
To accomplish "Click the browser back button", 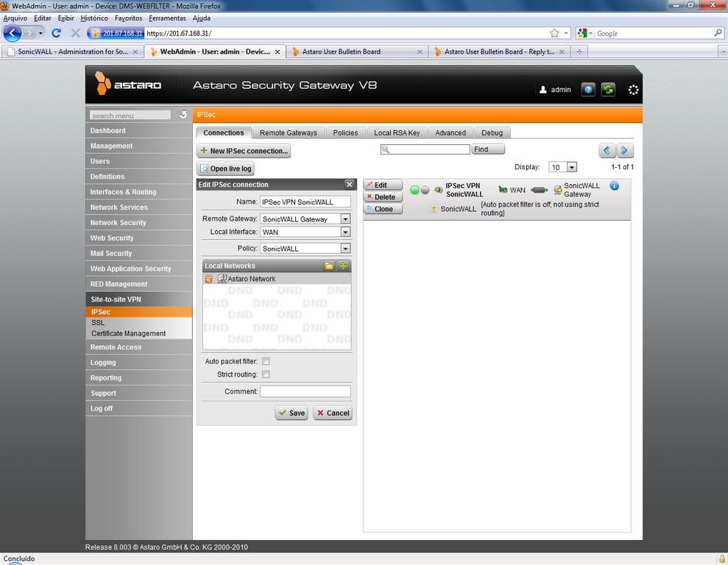I will click(x=12, y=33).
